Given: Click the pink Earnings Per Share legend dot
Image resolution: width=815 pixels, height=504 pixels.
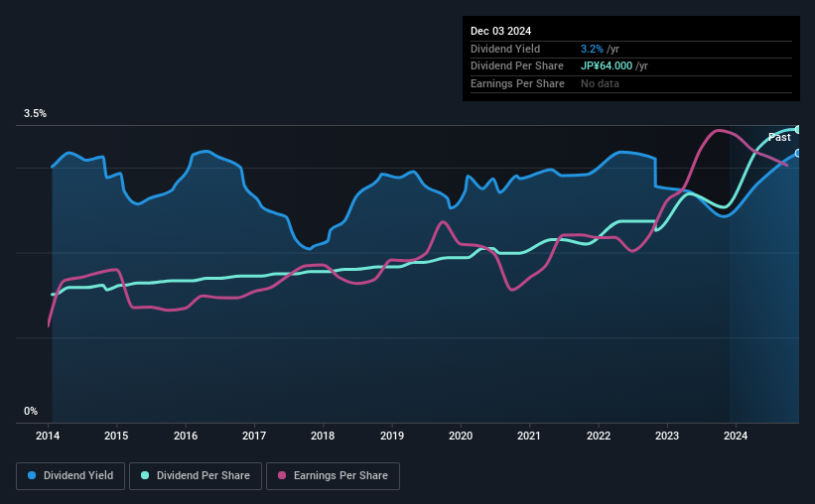Looking at the screenshot, I should [282, 475].
